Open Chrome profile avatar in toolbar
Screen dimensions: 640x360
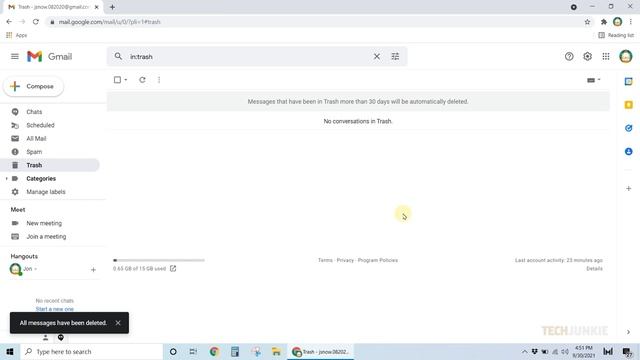click(618, 22)
